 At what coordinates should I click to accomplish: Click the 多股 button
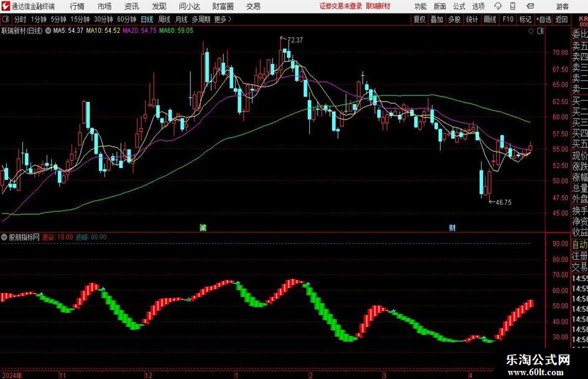[454, 19]
